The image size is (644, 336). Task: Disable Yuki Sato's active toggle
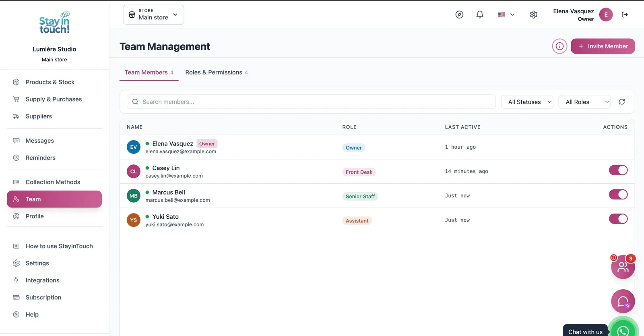618,219
